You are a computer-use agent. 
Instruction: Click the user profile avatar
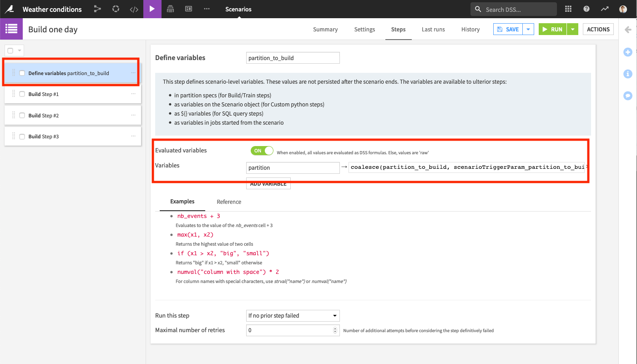pyautogui.click(x=623, y=9)
